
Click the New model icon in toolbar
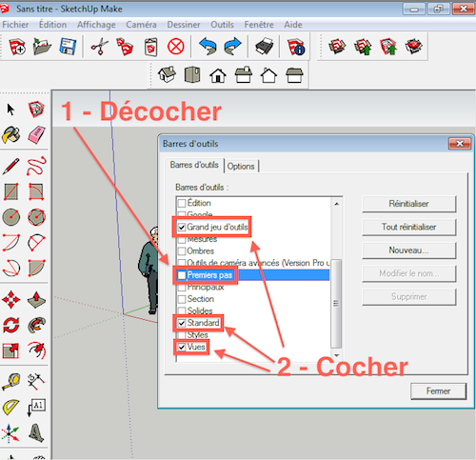(x=17, y=47)
